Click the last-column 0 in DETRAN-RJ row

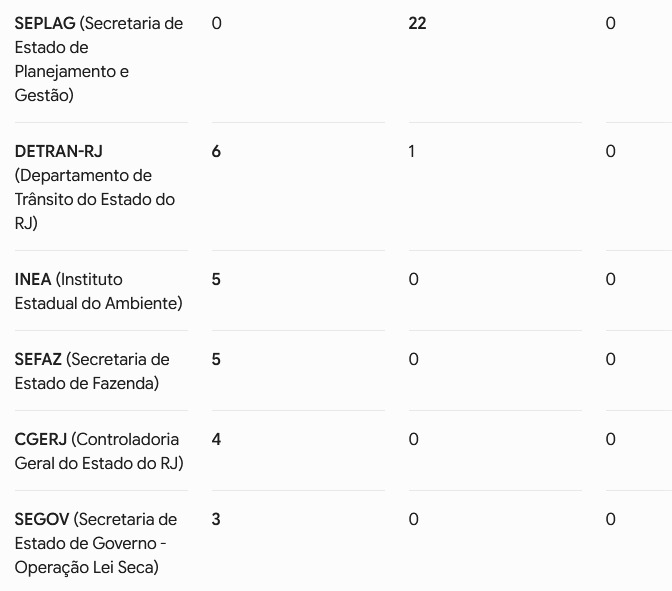(611, 151)
